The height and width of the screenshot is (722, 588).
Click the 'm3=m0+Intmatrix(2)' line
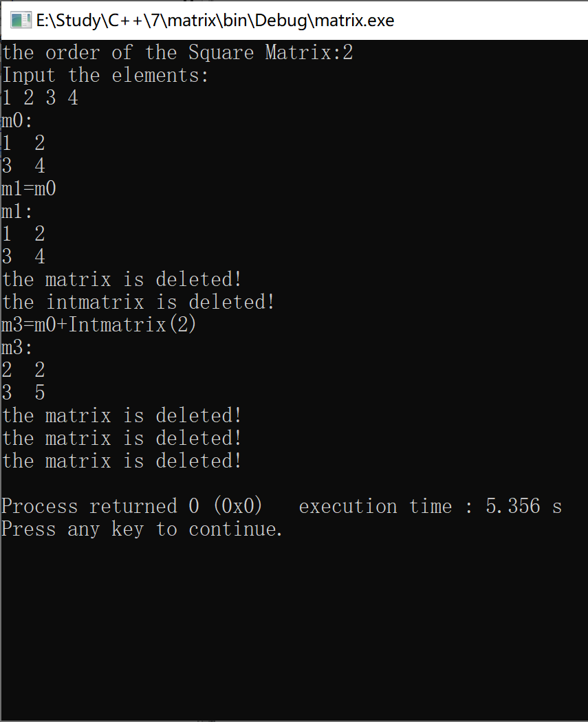(x=98, y=325)
